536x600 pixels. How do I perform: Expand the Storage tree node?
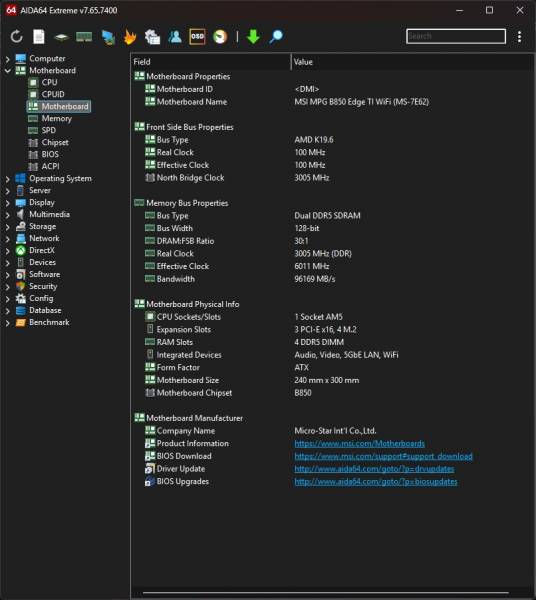point(7,227)
